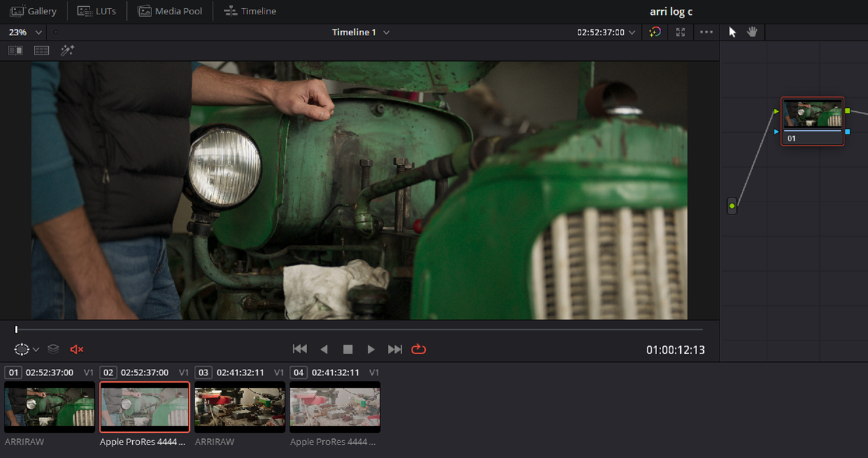Open the Media Pool panel
868x458 pixels.
point(170,12)
